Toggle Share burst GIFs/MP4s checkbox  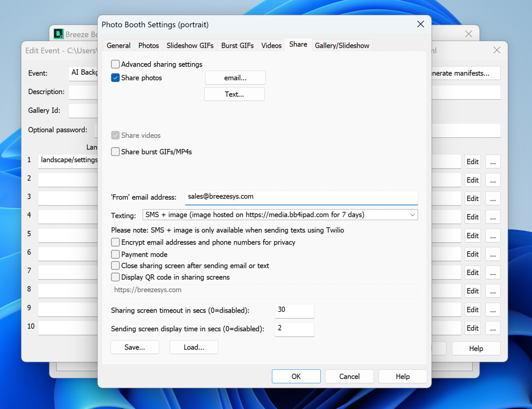pos(115,152)
